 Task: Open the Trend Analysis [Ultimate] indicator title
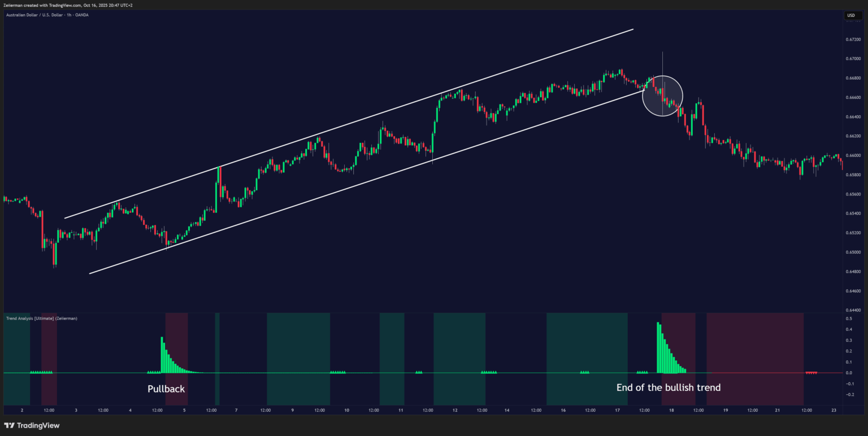tap(41, 319)
